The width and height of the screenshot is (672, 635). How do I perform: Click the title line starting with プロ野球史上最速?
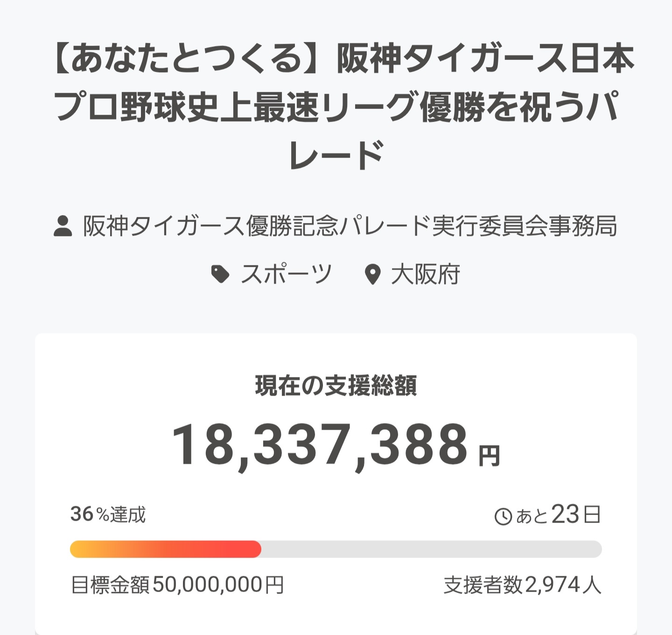click(x=336, y=107)
